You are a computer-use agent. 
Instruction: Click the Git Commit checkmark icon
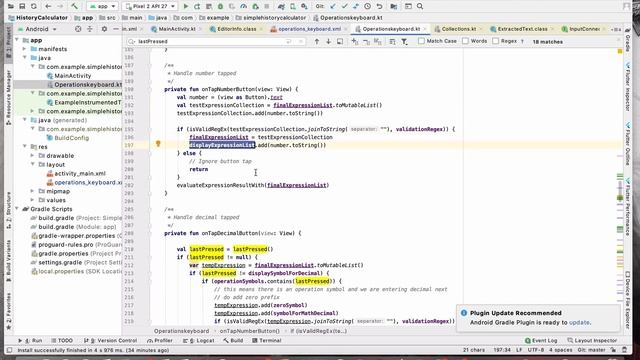(344, 6)
